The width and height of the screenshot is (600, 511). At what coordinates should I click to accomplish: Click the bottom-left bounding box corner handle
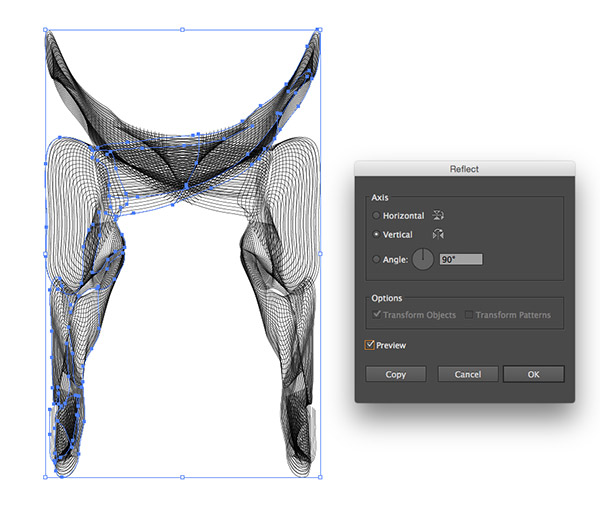point(46,477)
